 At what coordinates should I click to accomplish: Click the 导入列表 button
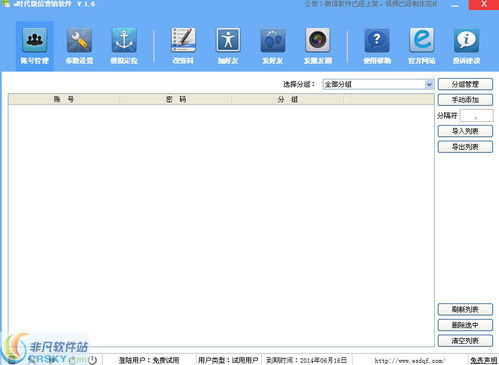(x=465, y=131)
